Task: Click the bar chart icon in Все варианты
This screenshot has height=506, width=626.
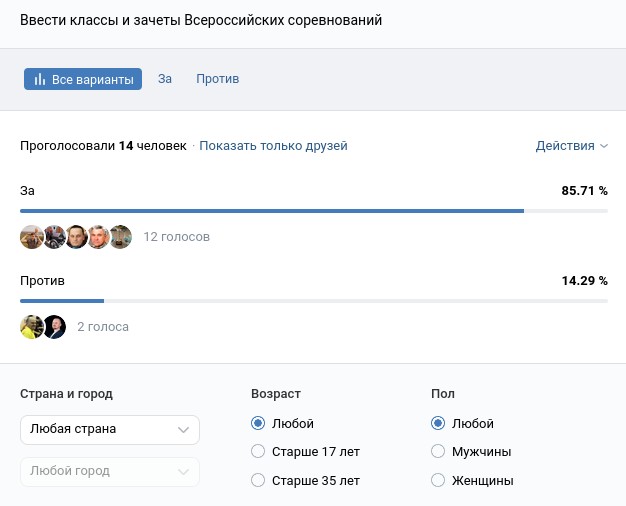Action: tap(40, 80)
